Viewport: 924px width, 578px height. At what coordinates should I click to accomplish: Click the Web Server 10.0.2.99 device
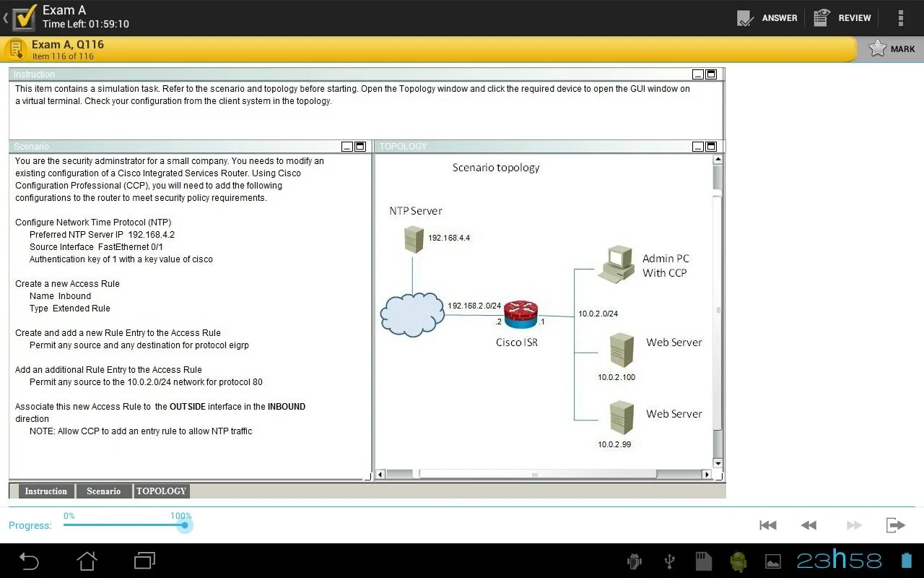(x=621, y=418)
